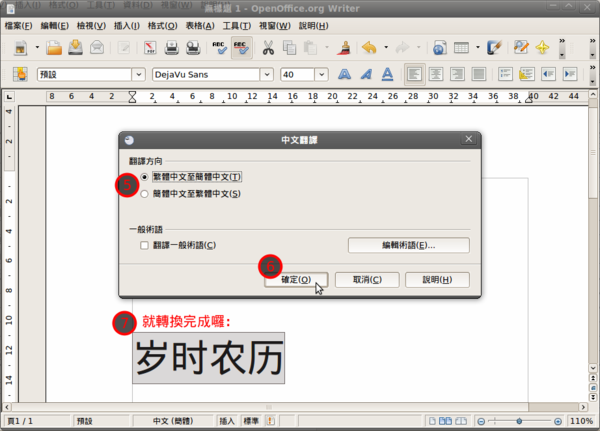Open the 插入(I) menu
Viewport: 600px width, 431px height.
click(127, 26)
